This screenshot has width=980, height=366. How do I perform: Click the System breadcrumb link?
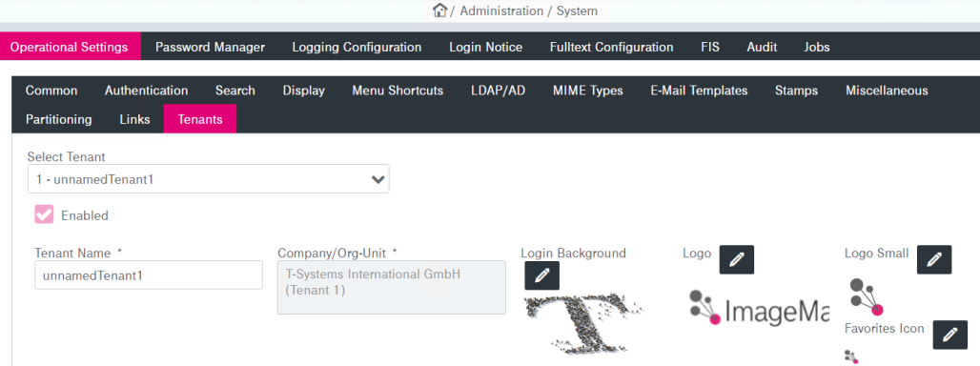pos(577,10)
